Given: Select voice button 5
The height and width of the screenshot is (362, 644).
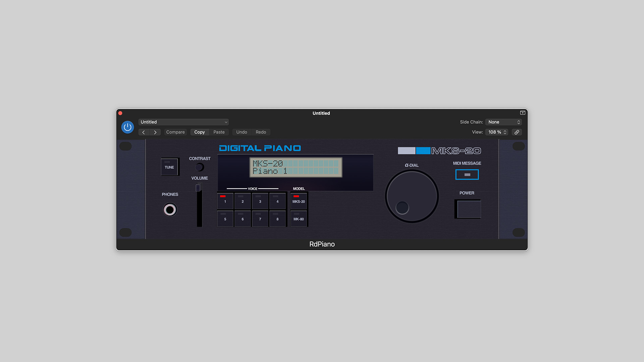Looking at the screenshot, I should pyautogui.click(x=225, y=219).
